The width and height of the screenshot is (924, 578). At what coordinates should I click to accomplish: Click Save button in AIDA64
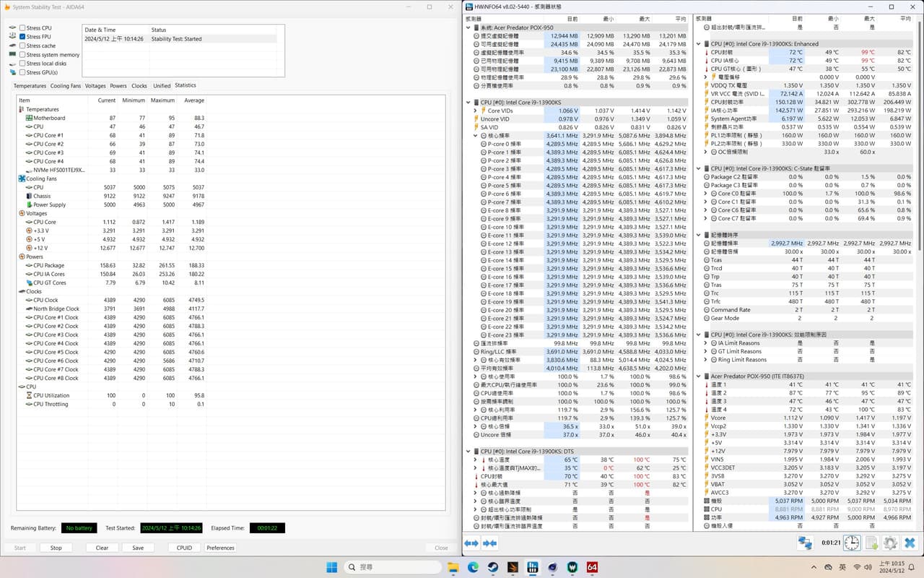coord(138,548)
